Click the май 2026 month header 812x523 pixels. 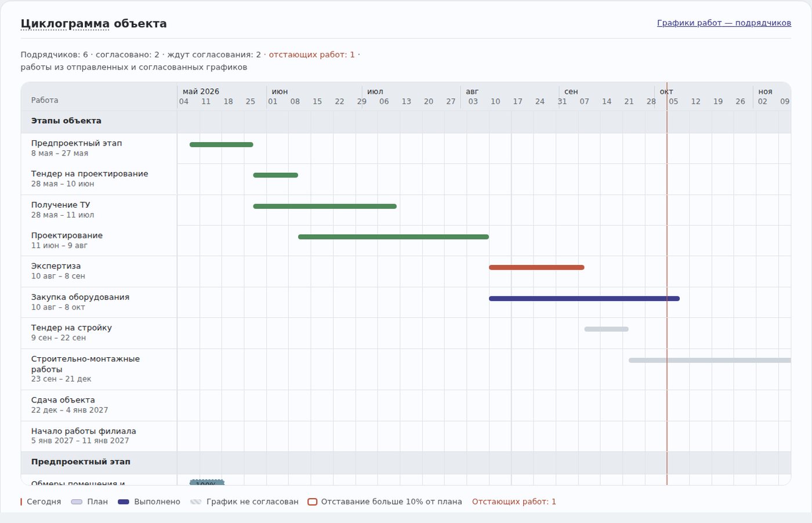[x=201, y=92]
